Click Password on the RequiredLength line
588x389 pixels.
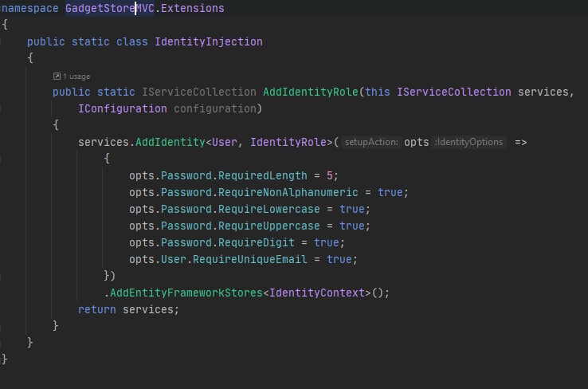(186, 175)
